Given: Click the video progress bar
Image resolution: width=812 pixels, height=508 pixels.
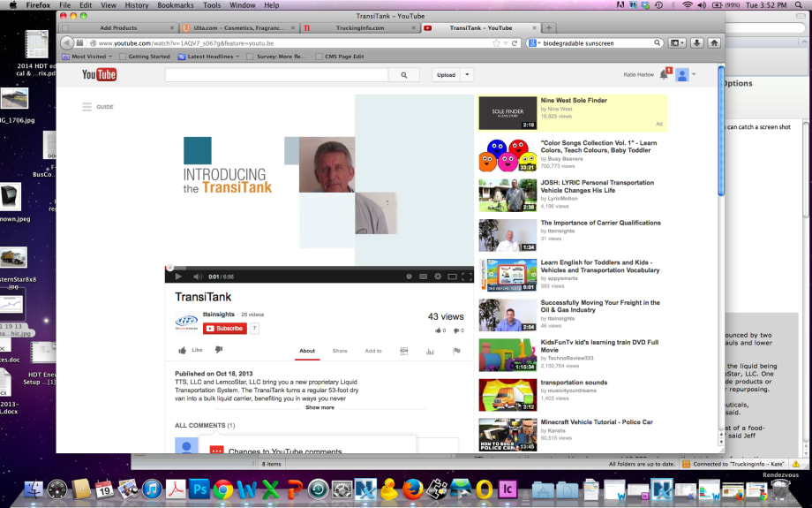Looking at the screenshot, I should [320, 268].
